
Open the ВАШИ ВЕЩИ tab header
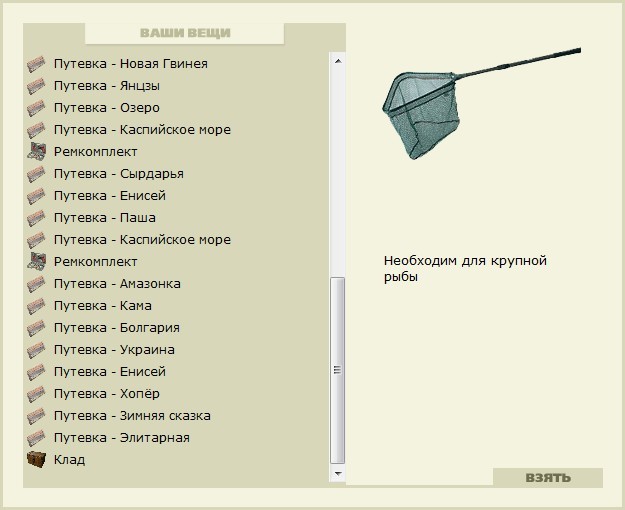(x=185, y=33)
